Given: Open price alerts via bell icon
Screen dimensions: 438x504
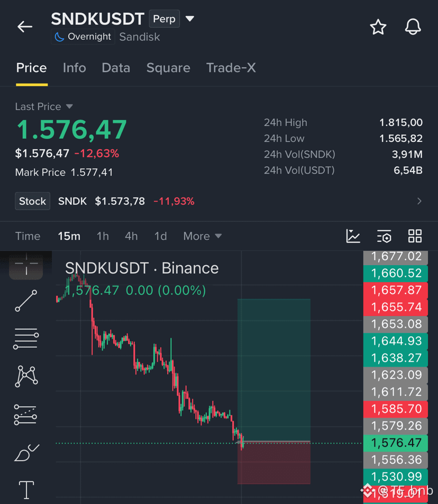Looking at the screenshot, I should 413,27.
